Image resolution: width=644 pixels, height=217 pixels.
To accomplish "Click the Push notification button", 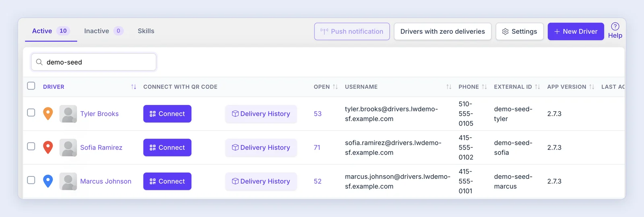I will pyautogui.click(x=352, y=31).
